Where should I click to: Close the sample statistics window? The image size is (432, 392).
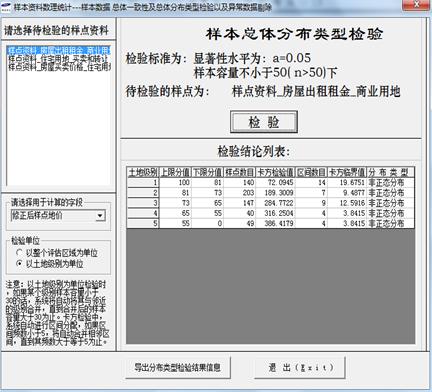[x=416, y=5]
